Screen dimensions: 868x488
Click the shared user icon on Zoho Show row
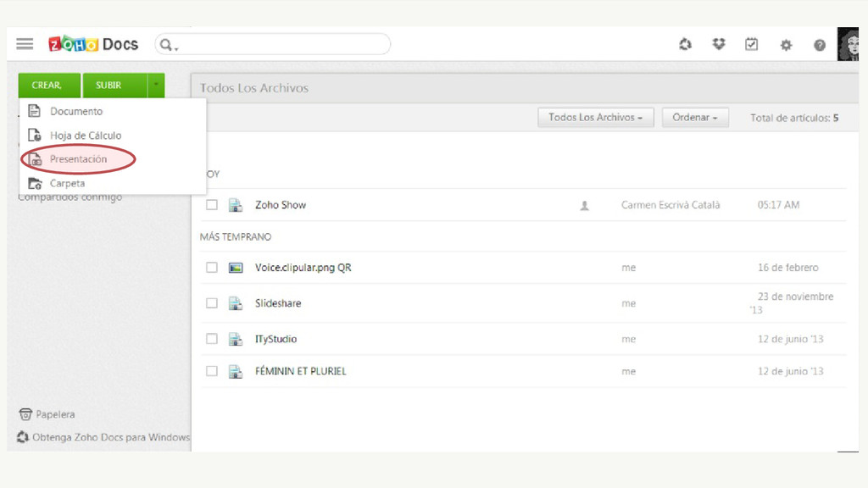(x=584, y=206)
